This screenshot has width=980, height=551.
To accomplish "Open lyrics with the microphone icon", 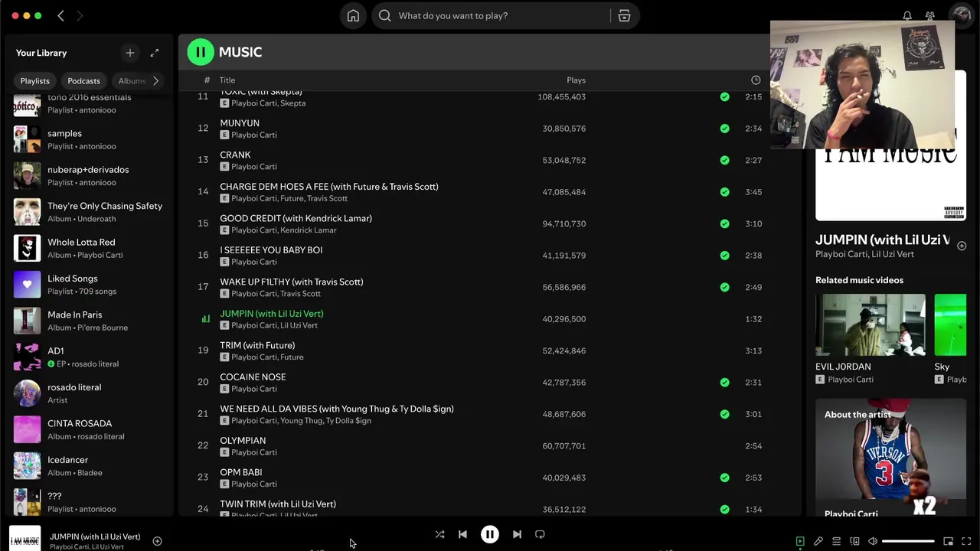I will coord(818,541).
